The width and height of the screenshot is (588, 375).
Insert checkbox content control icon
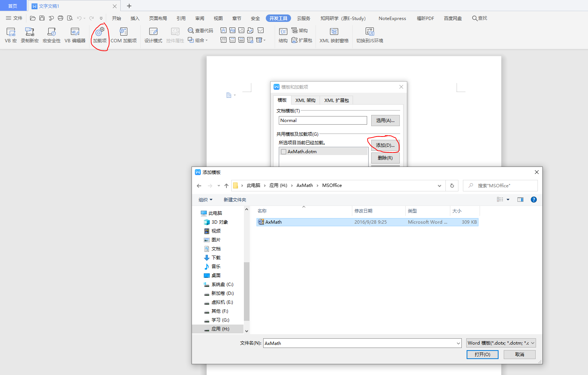click(261, 30)
